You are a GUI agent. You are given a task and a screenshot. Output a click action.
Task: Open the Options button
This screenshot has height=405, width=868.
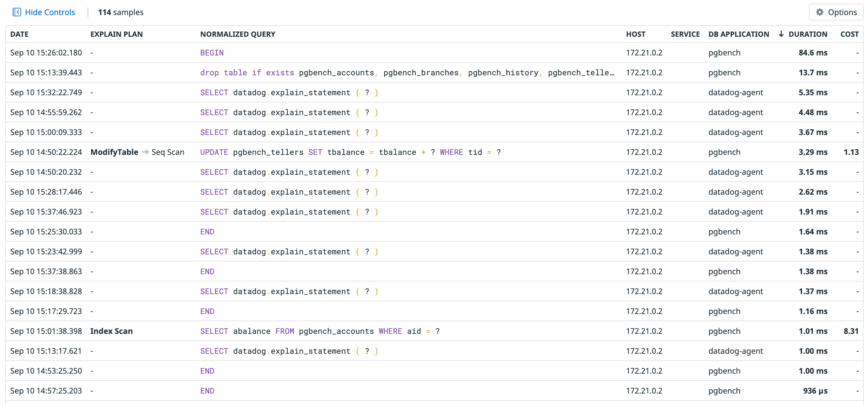(836, 12)
